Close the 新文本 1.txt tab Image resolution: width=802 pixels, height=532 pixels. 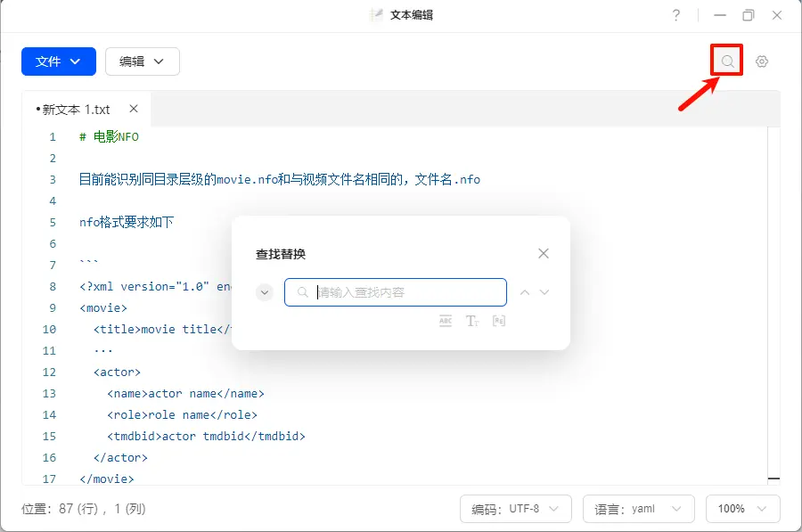pos(134,109)
